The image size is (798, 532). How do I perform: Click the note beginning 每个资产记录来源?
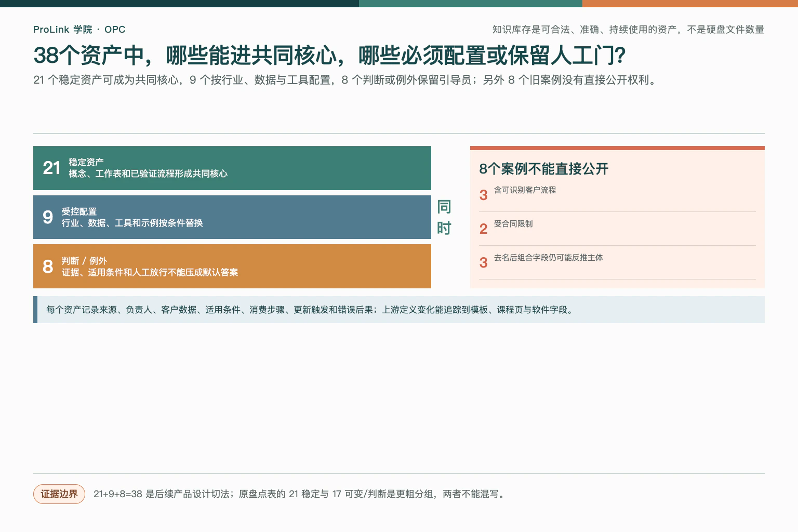click(x=399, y=310)
